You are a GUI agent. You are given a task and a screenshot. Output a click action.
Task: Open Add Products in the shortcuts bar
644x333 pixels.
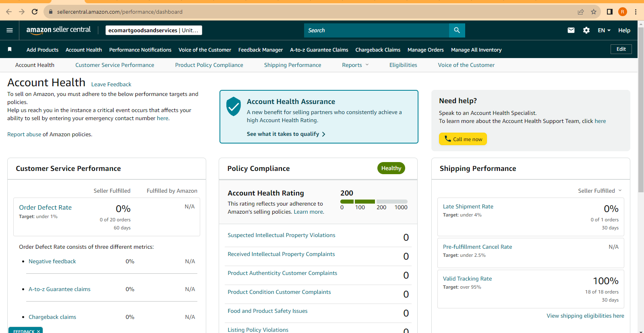(x=42, y=50)
